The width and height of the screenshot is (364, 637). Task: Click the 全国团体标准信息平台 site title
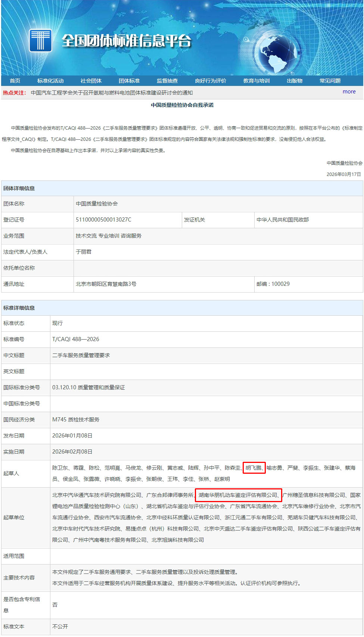coord(126,40)
